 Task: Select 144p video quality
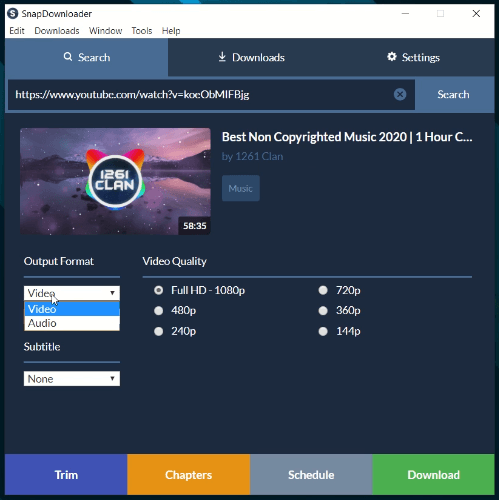click(323, 331)
